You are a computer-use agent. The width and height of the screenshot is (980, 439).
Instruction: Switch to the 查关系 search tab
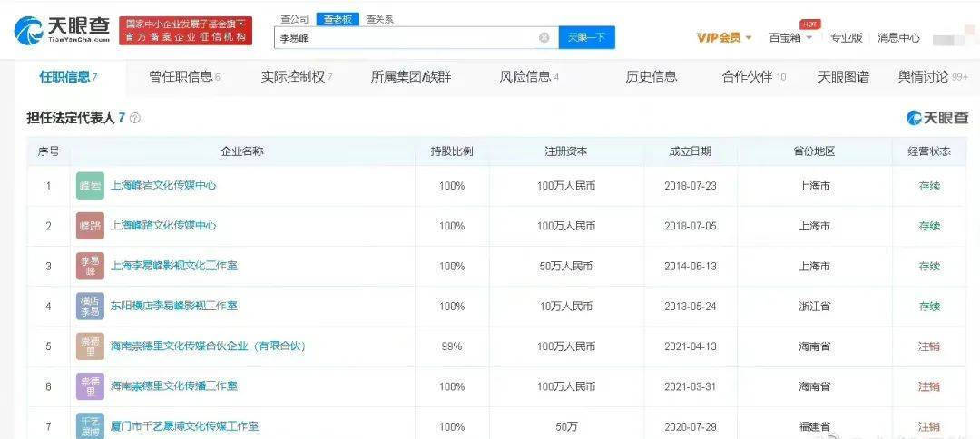tap(379, 19)
